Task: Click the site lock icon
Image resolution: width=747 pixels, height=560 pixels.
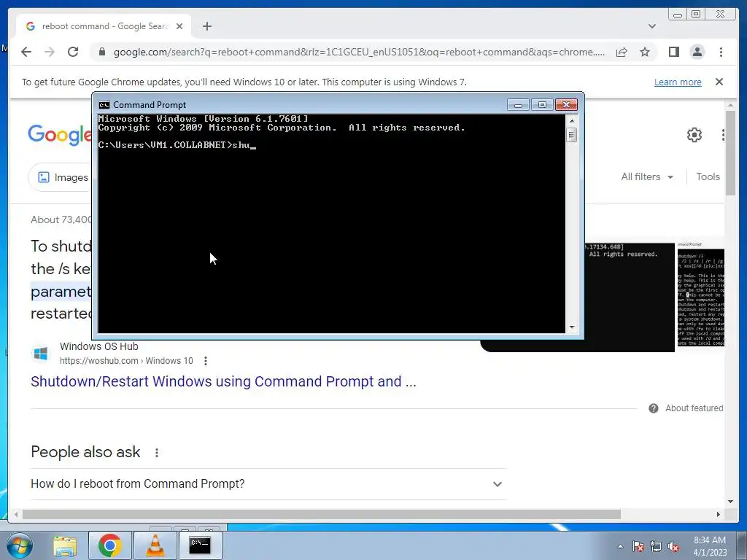Action: [101, 52]
